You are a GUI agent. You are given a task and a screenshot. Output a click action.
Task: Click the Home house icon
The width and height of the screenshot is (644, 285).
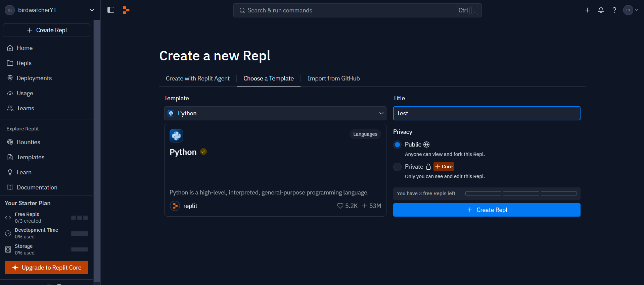(x=10, y=48)
